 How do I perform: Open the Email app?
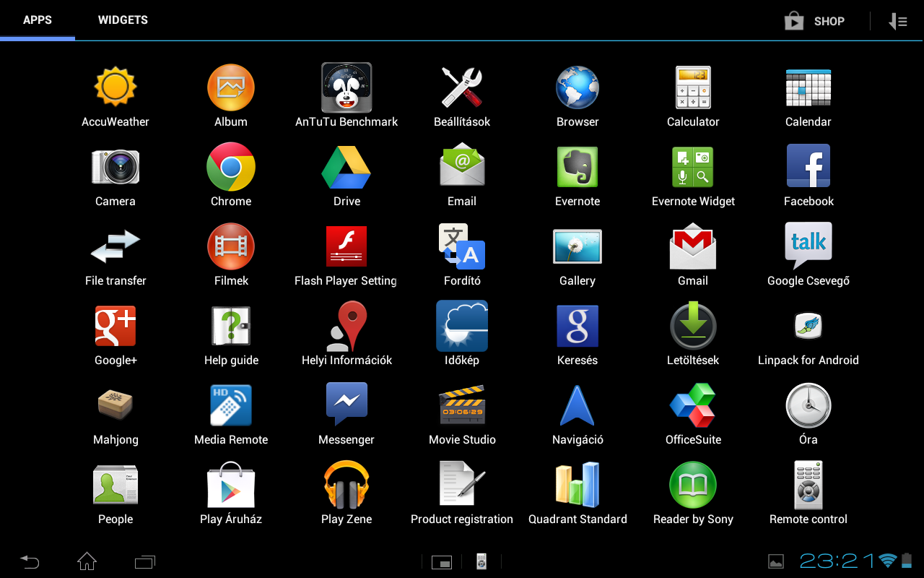pyautogui.click(x=462, y=176)
